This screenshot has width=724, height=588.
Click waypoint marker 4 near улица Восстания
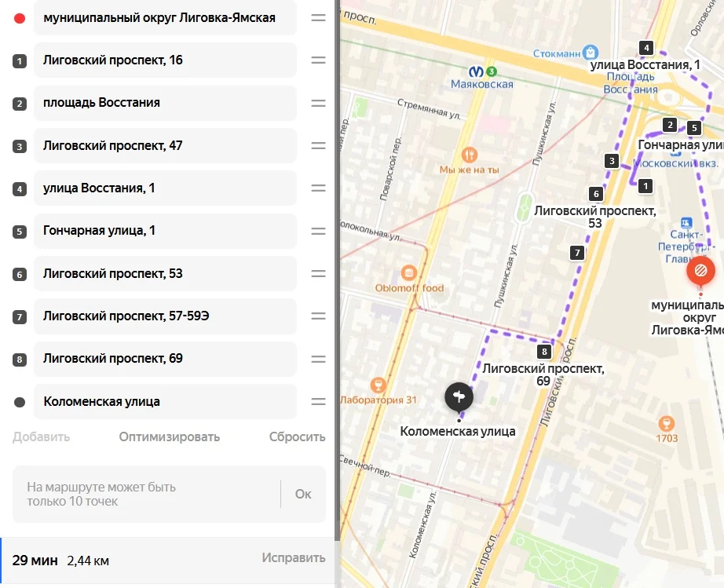click(x=646, y=48)
